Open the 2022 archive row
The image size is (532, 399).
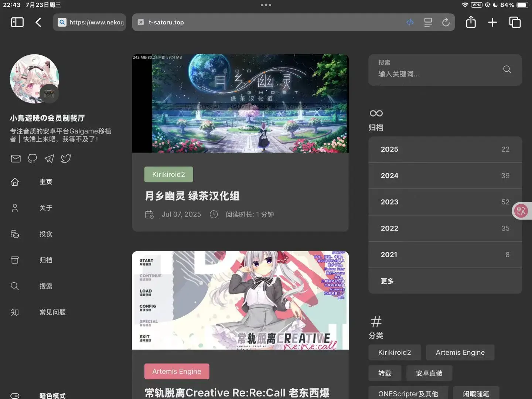click(x=445, y=228)
